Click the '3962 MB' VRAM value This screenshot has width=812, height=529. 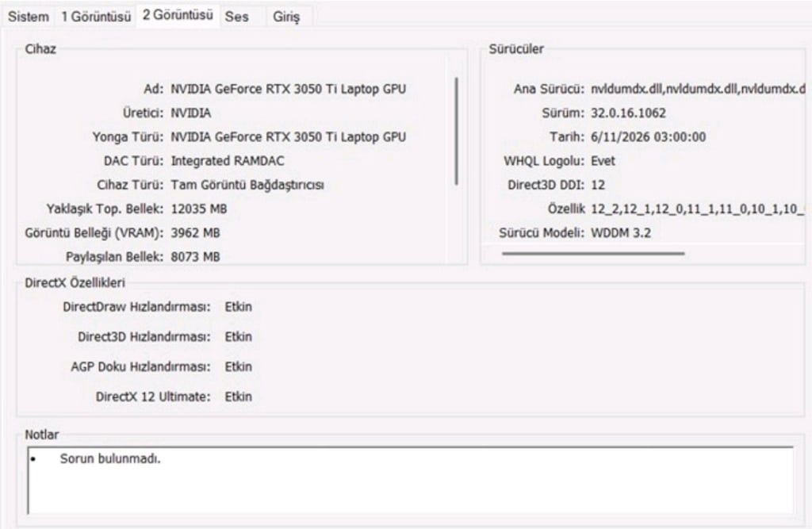[x=195, y=232]
